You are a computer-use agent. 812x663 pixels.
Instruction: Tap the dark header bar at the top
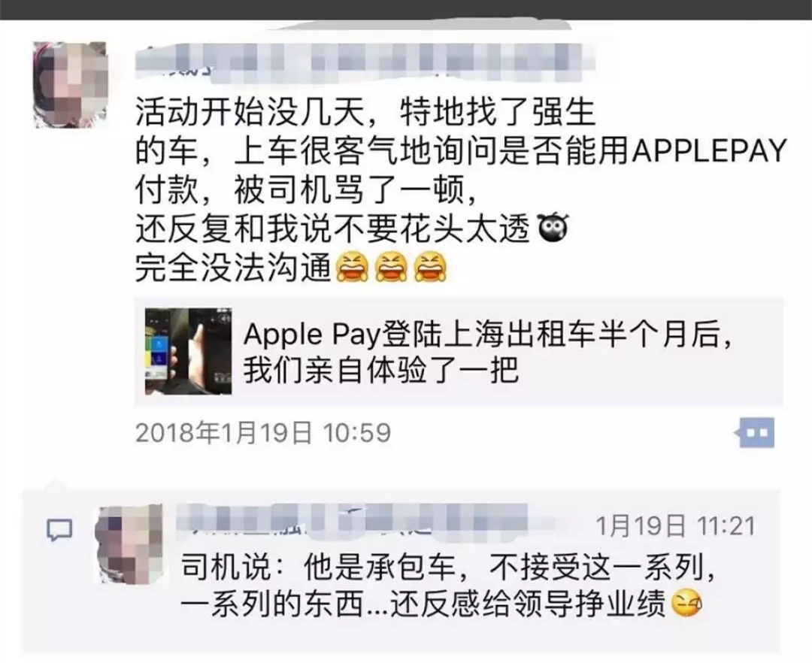[x=406, y=10]
